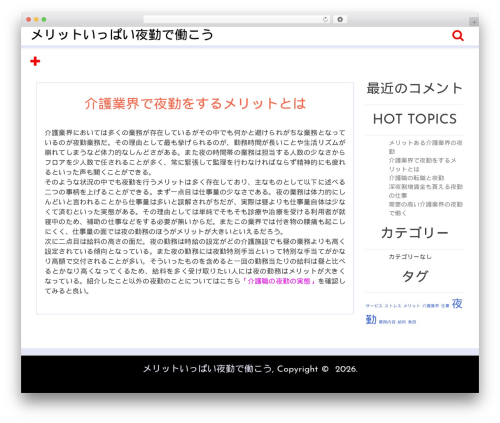This screenshot has width=500, height=423.
Task: Click the HOT TOPICS heading
Action: click(x=415, y=119)
